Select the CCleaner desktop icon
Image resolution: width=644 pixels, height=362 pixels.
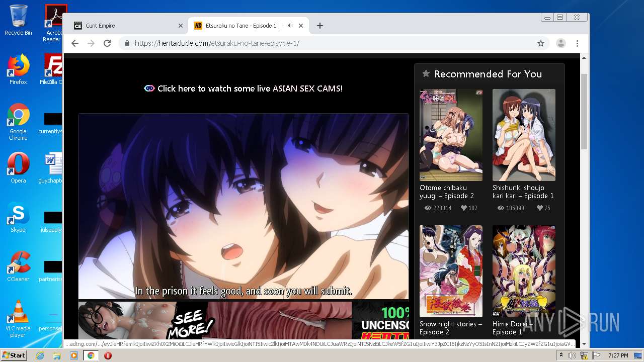click(x=18, y=267)
